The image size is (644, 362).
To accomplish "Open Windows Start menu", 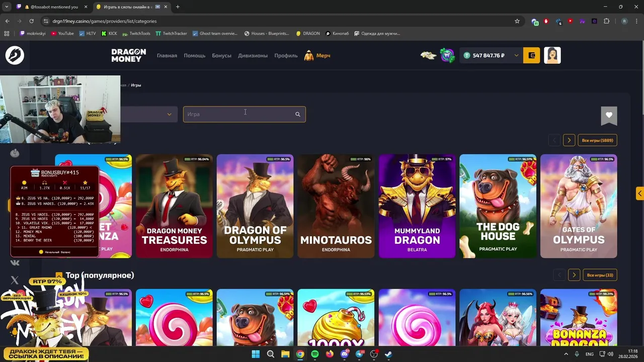I will point(256,354).
